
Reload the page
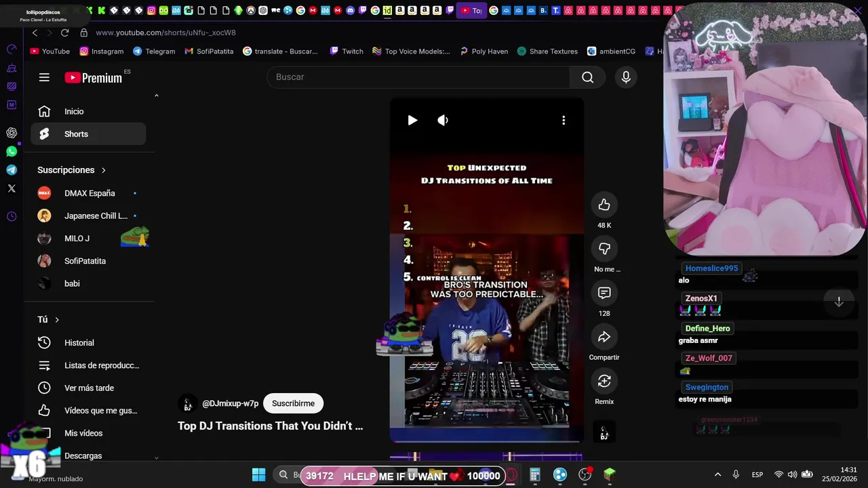click(64, 33)
